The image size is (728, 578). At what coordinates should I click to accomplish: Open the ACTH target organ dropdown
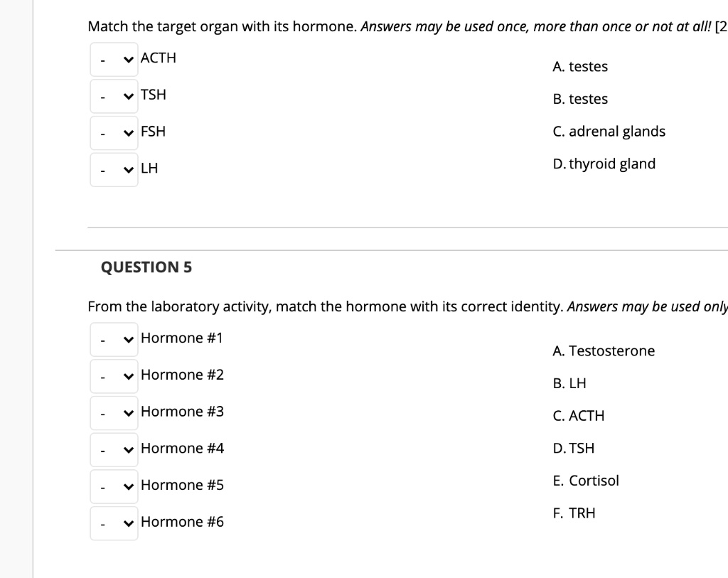pos(114,58)
